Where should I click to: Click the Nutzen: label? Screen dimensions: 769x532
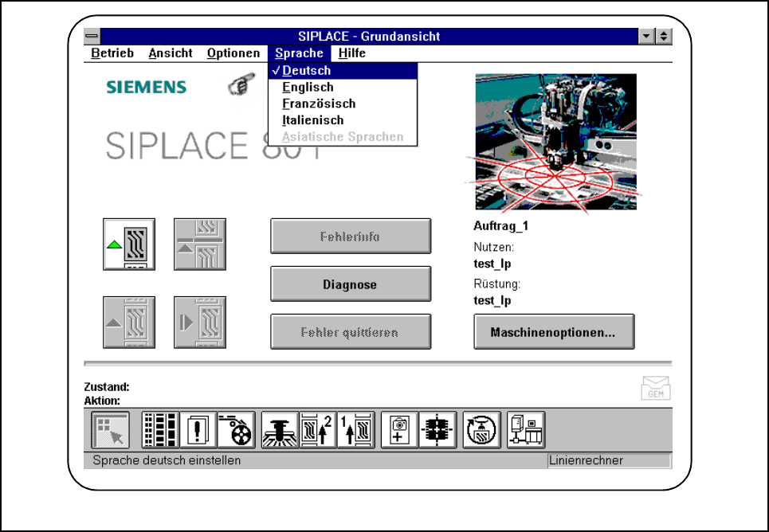[493, 247]
